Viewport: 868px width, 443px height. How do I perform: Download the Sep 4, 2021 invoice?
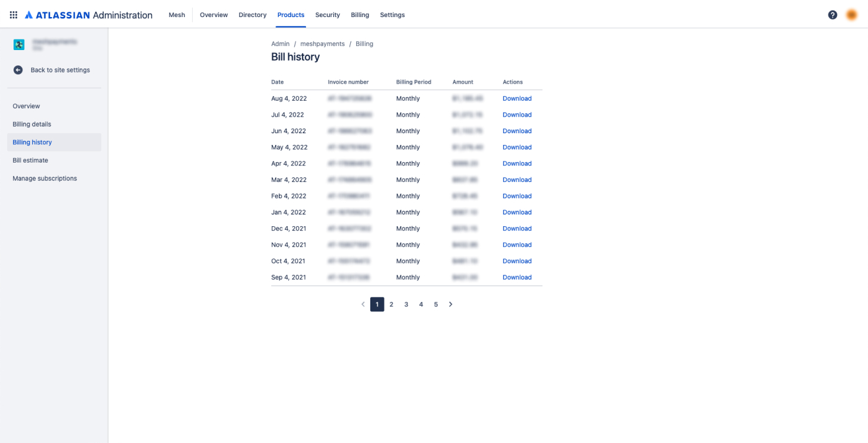pos(517,277)
